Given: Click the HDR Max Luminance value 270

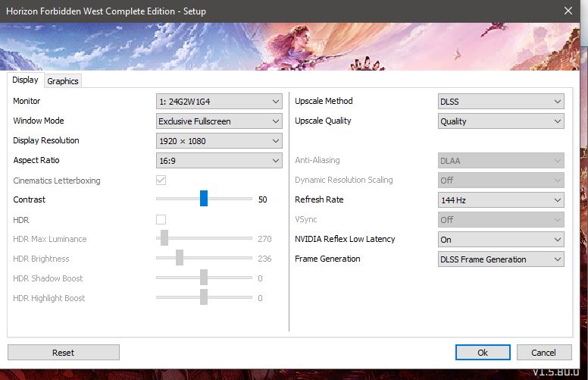Looking at the screenshot, I should point(264,239).
